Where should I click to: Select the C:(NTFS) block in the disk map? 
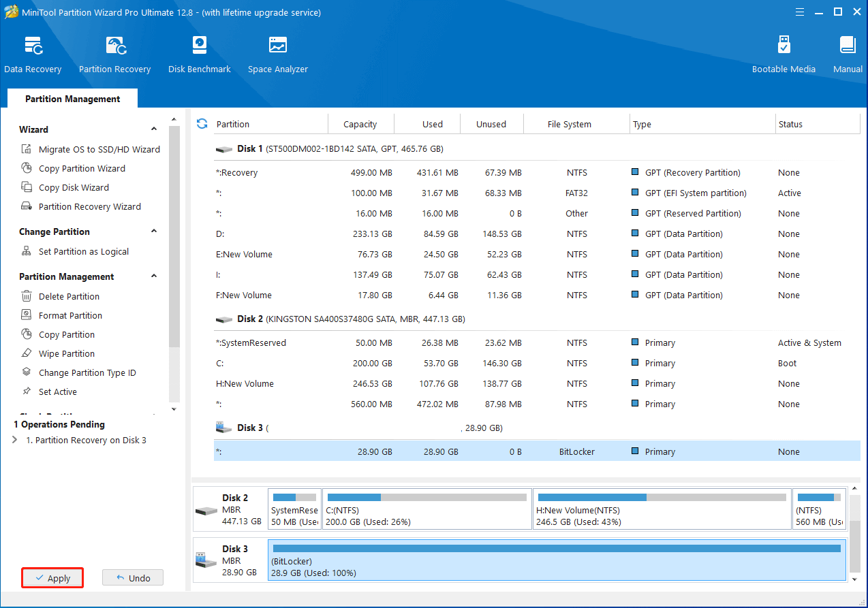(427, 509)
